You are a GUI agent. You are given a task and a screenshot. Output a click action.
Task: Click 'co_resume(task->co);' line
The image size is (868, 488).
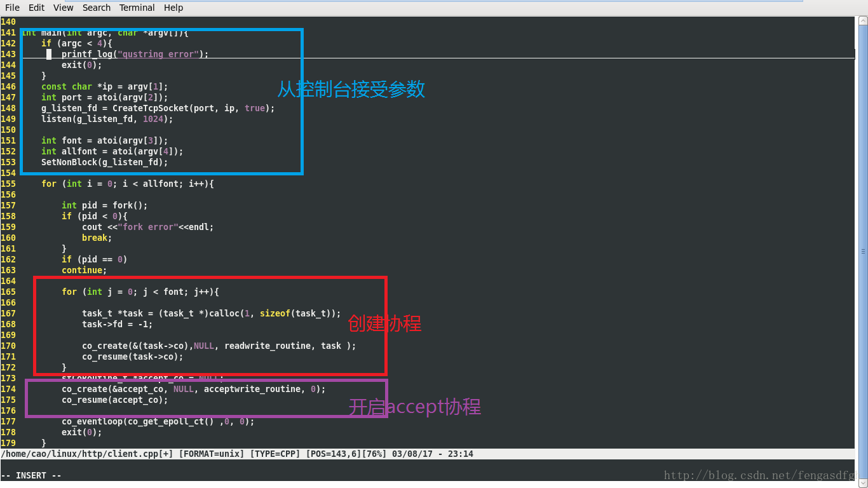pyautogui.click(x=133, y=356)
